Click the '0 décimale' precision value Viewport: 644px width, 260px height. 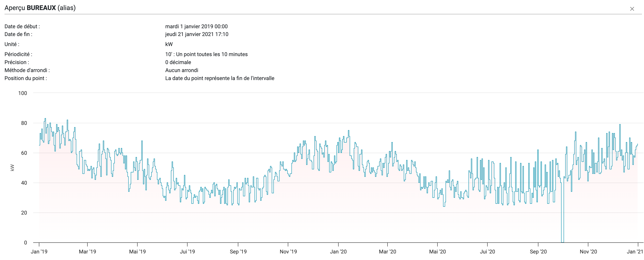pyautogui.click(x=178, y=62)
